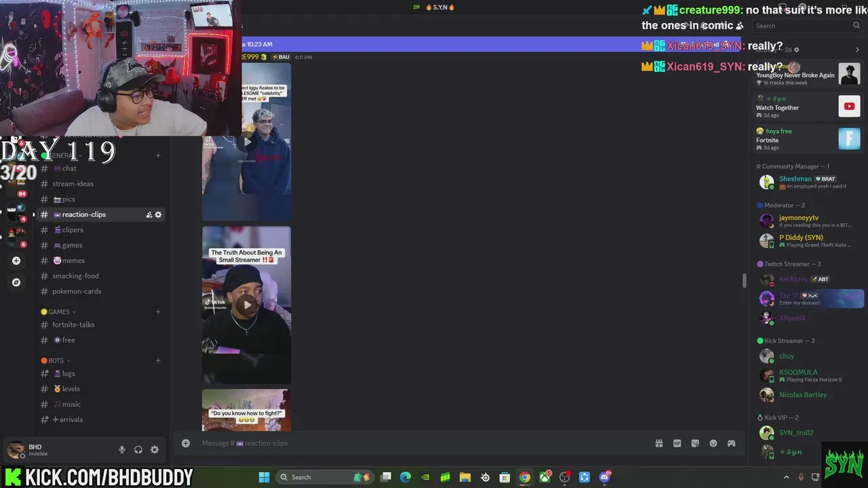Mute the microphone in user panel

(x=122, y=449)
